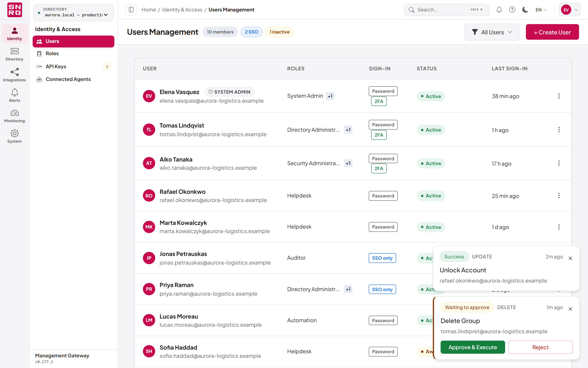Dismiss the Delete Group notification
This screenshot has height=368, width=588.
pyautogui.click(x=570, y=309)
